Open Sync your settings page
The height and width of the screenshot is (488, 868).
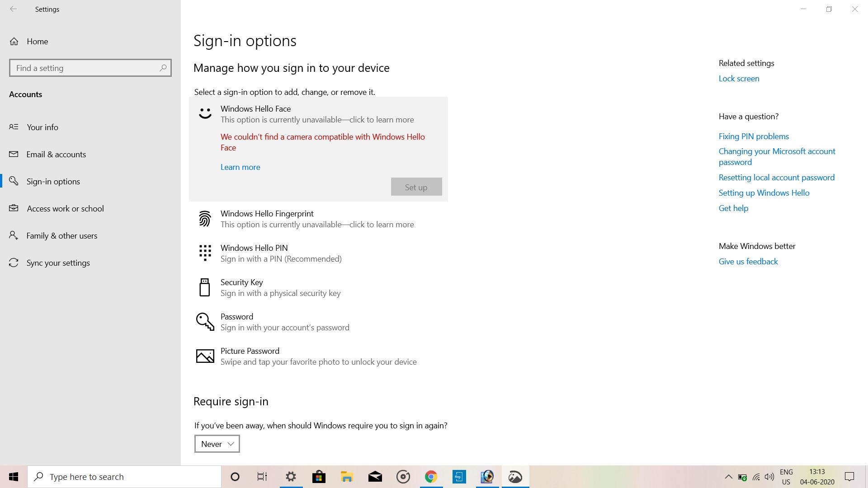(x=90, y=263)
